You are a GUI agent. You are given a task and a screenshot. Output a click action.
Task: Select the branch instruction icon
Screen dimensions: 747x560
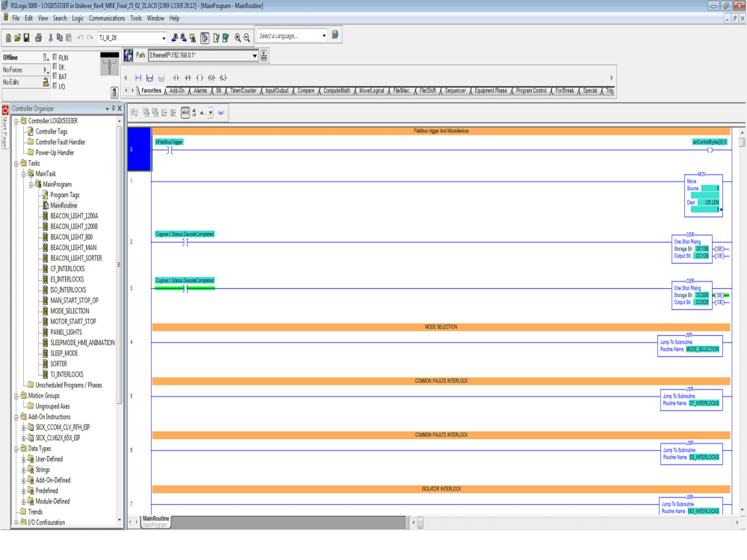coord(149,78)
